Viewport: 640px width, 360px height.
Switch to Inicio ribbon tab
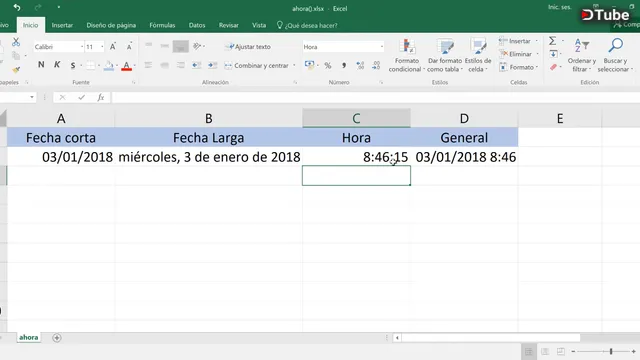click(30, 25)
